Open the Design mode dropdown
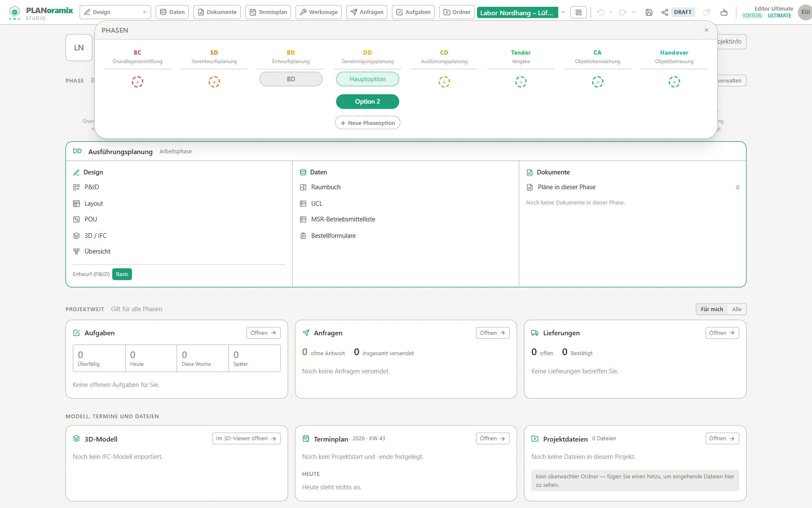812x508 pixels. click(115, 12)
